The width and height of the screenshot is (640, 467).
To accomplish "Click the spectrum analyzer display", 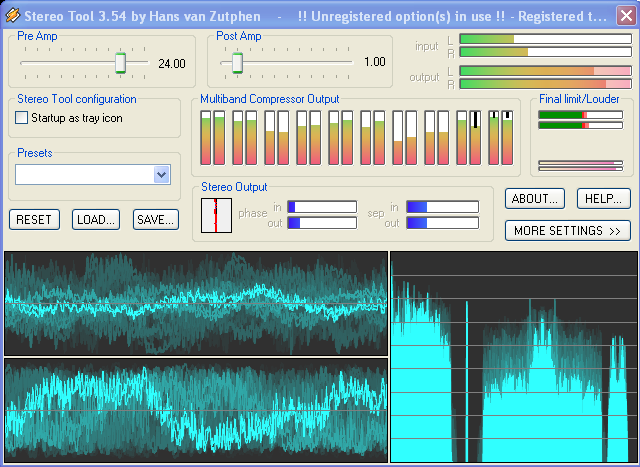I will pos(514,357).
